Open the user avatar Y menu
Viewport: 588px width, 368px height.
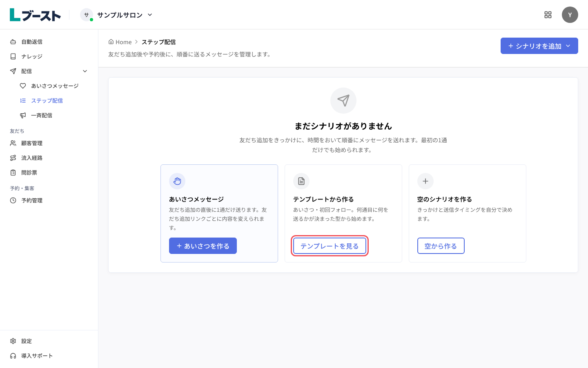point(570,15)
